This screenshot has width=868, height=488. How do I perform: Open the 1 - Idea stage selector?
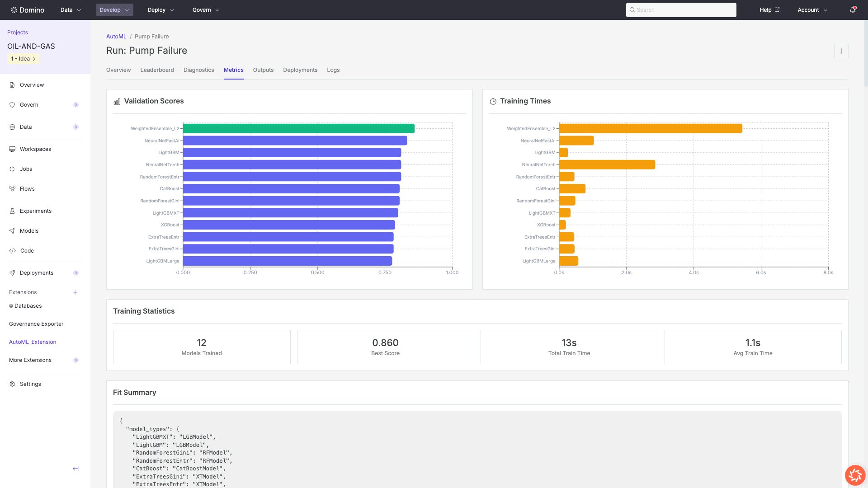[x=23, y=59]
